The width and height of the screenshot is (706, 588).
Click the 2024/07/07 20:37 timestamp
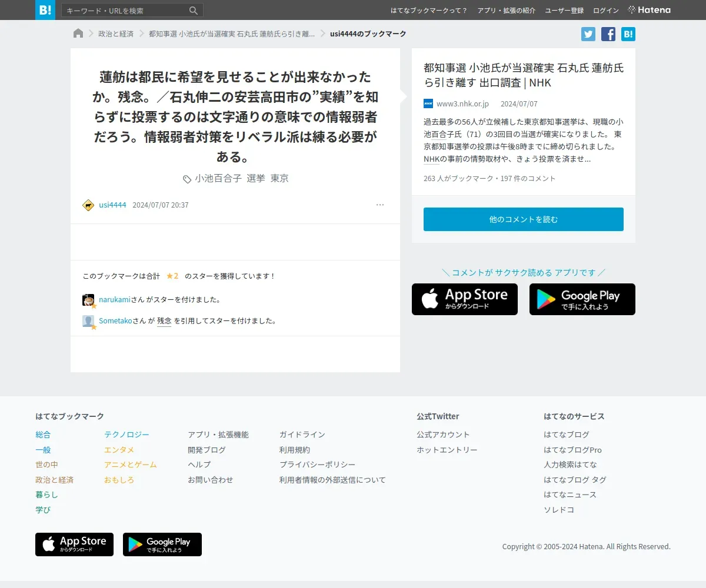(x=161, y=205)
